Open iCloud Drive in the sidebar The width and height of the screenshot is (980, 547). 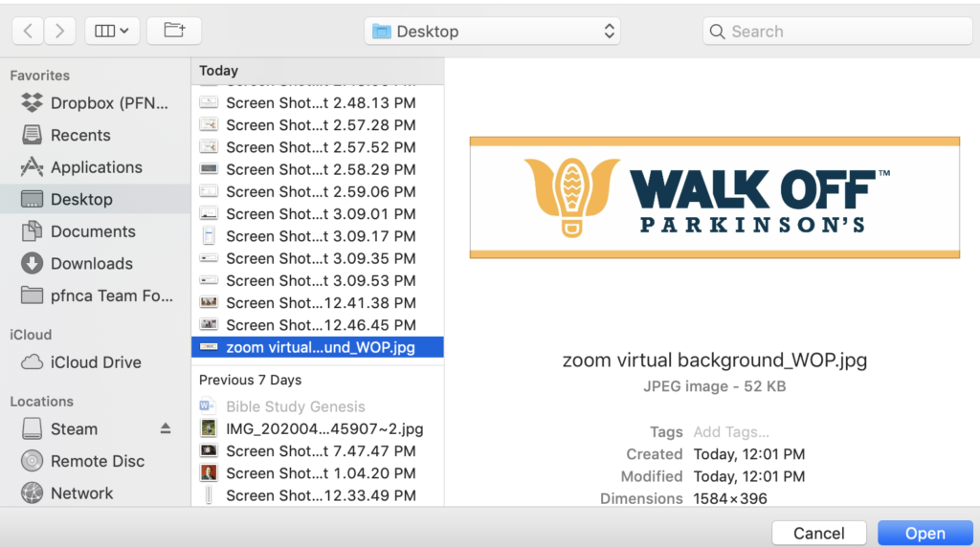click(x=95, y=362)
